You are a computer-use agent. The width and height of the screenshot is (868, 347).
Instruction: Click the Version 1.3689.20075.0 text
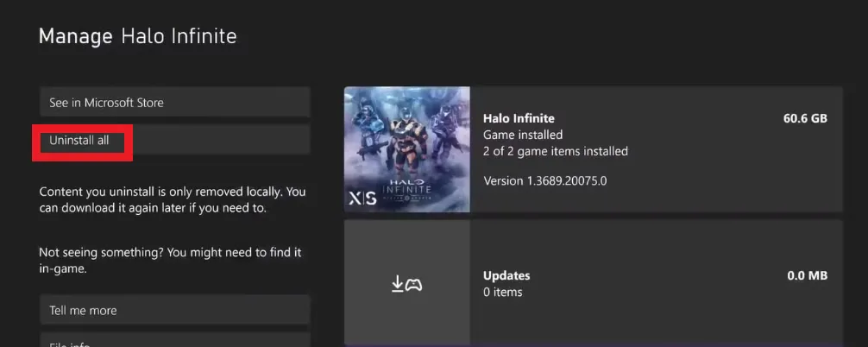544,180
